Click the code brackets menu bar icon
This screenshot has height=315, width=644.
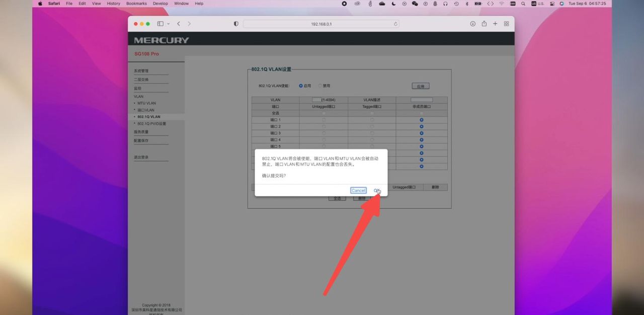click(x=490, y=4)
